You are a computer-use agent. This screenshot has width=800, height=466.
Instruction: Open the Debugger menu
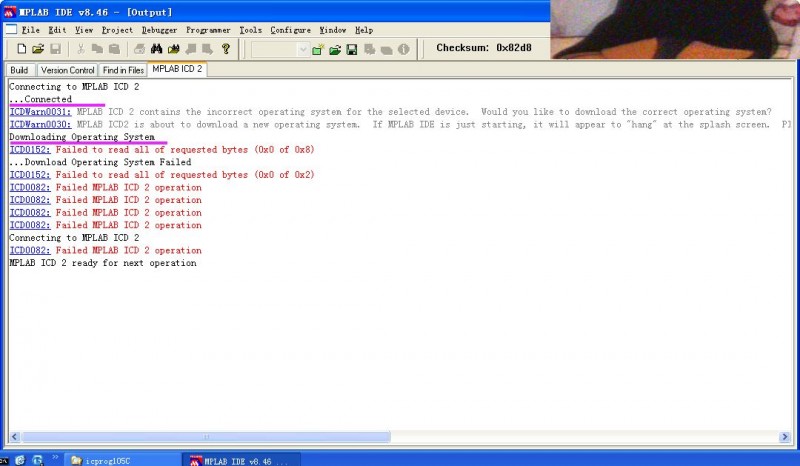(x=158, y=30)
